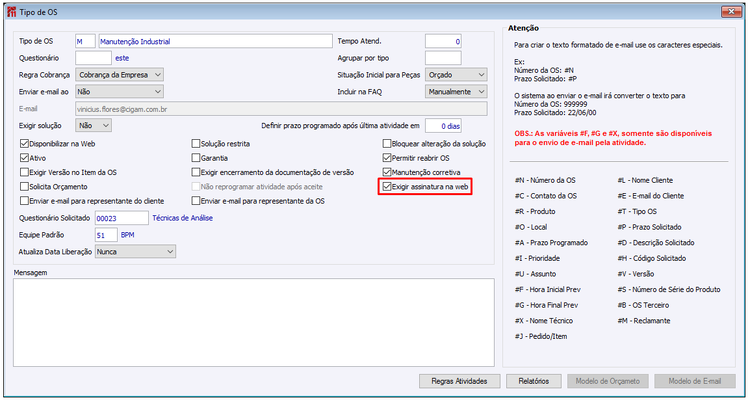Select the Manutenção Industrial description field
The width and height of the screenshot is (750, 400).
click(x=215, y=41)
